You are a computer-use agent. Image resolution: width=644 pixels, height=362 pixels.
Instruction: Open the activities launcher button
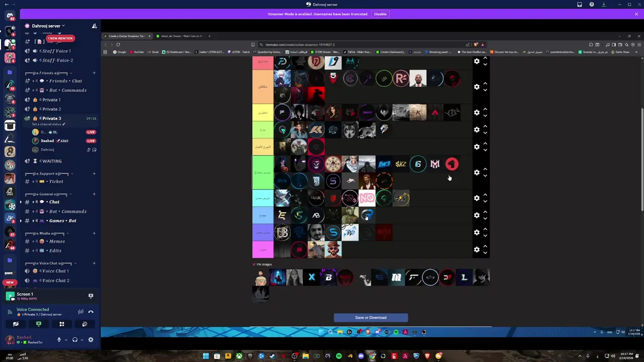(x=62, y=324)
